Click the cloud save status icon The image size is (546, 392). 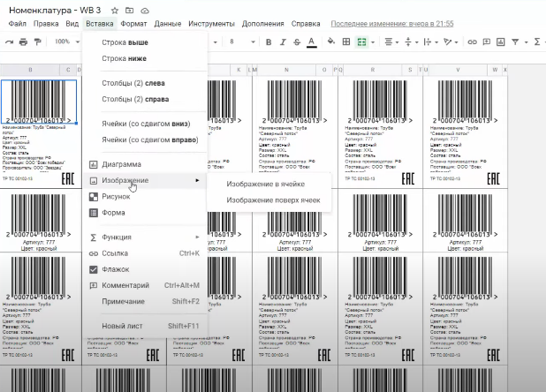145,11
